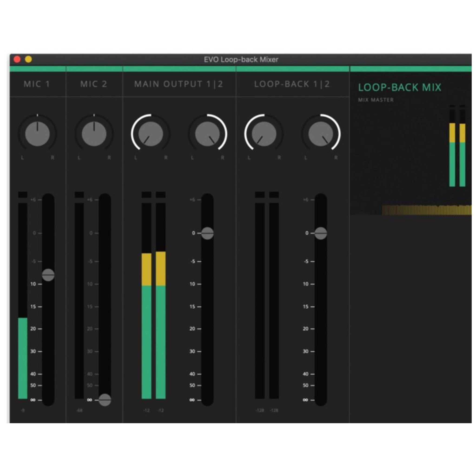Click the MIC 1 fader handle
476x476 pixels.
coord(48,275)
